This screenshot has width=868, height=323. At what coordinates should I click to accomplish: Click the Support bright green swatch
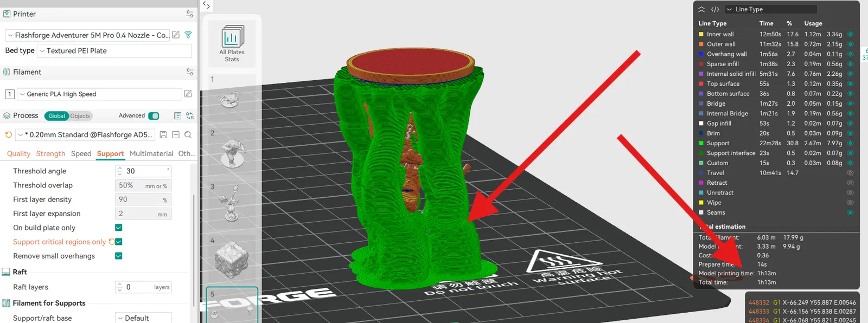[x=701, y=143]
